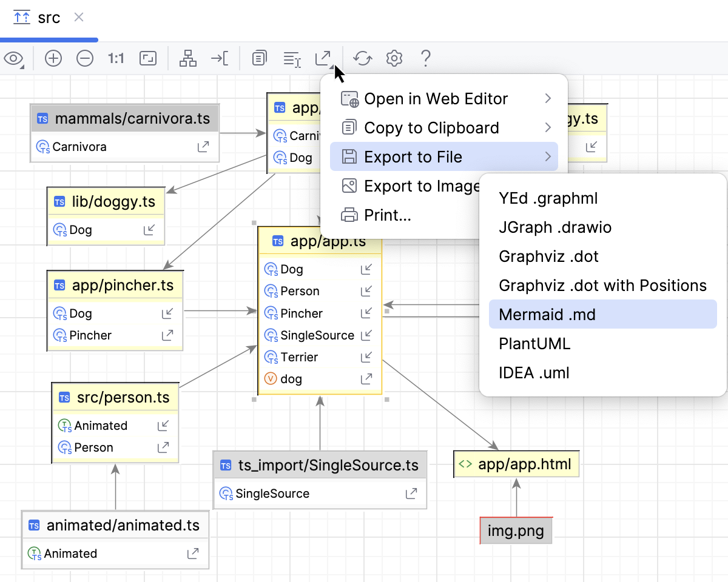Open help with question mark icon
Viewport: 728px width, 582px height.
click(x=426, y=59)
